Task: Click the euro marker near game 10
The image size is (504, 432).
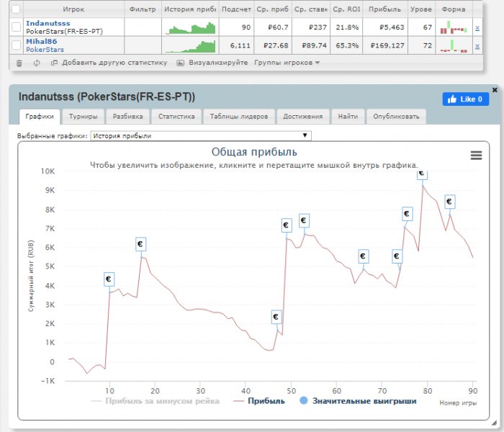Action: 109,279
